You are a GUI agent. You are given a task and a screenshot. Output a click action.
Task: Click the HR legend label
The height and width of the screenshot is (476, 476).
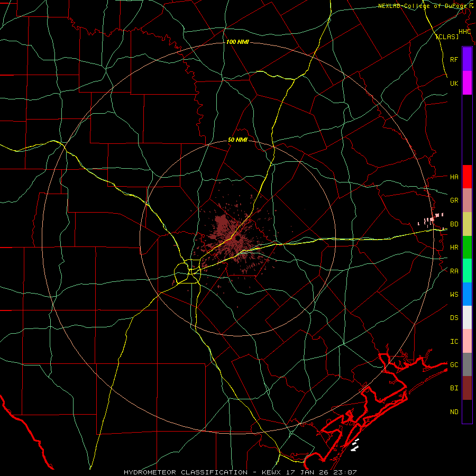tap(454, 248)
